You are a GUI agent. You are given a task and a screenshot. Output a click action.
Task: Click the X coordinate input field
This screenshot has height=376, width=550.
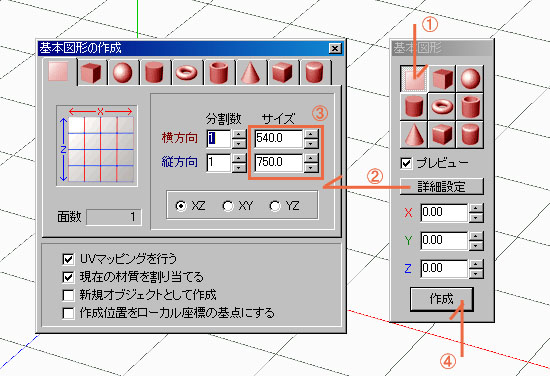tap(444, 213)
